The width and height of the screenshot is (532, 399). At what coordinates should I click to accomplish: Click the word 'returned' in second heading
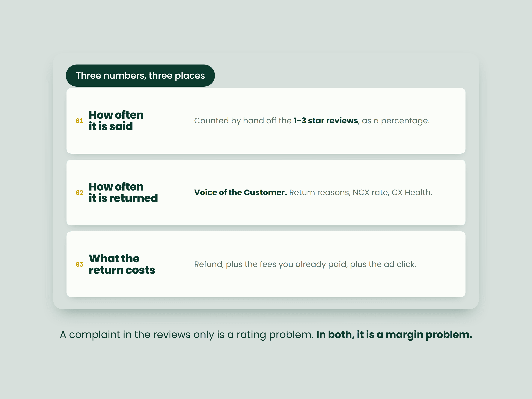133,198
